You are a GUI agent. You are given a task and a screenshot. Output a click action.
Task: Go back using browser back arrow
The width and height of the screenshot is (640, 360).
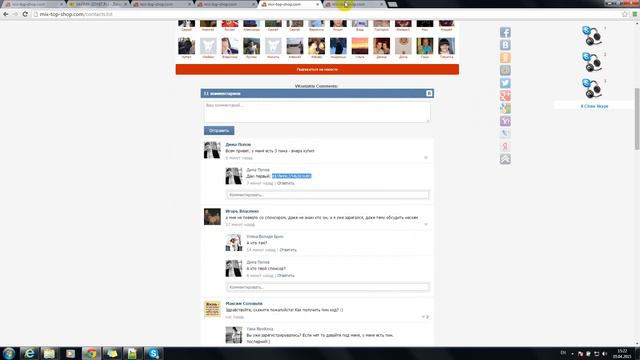6,14
